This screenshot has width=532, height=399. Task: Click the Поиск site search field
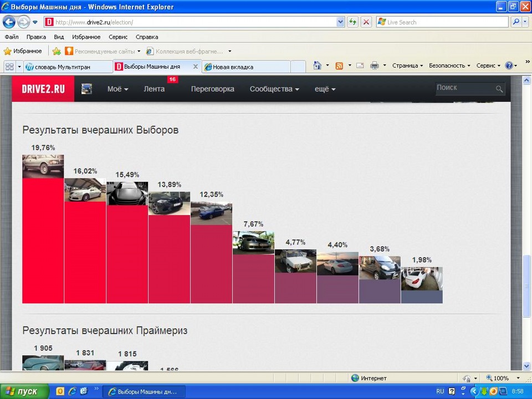pos(465,88)
